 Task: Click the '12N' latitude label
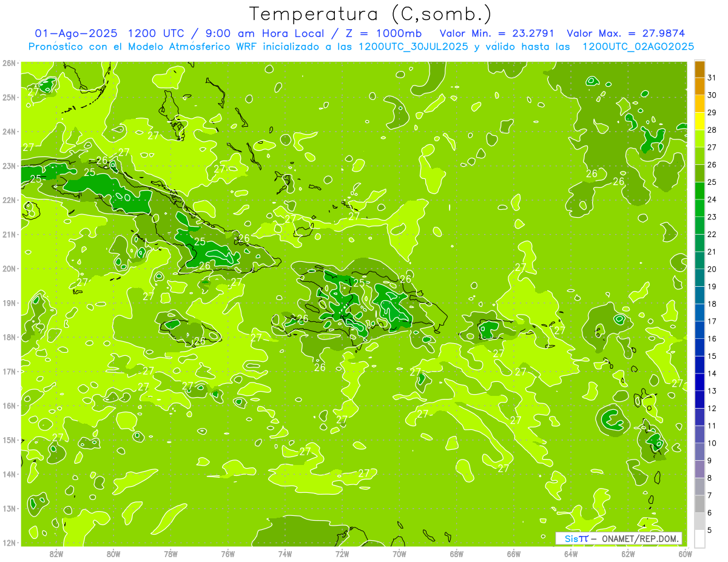[x=9, y=543]
